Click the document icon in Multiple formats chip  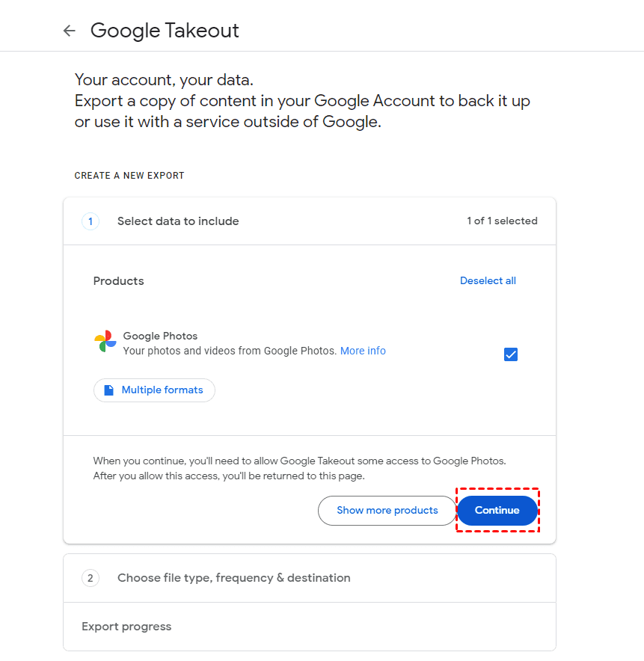point(109,390)
